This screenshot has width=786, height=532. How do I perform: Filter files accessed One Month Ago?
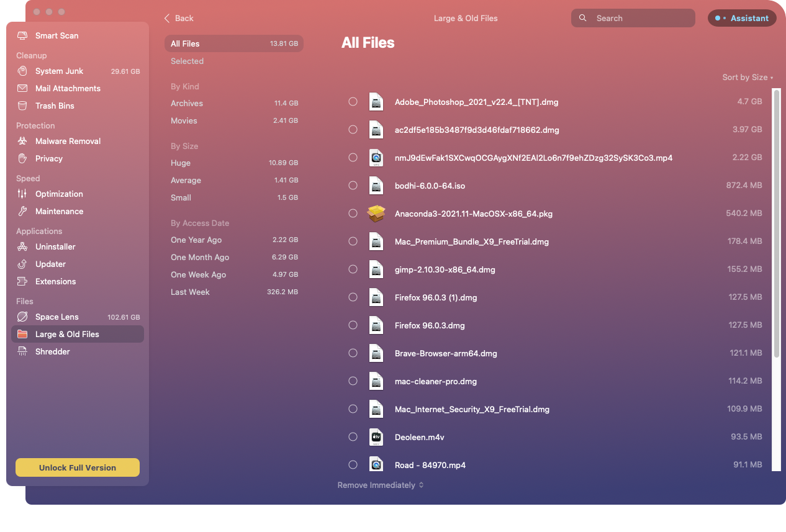pos(234,258)
